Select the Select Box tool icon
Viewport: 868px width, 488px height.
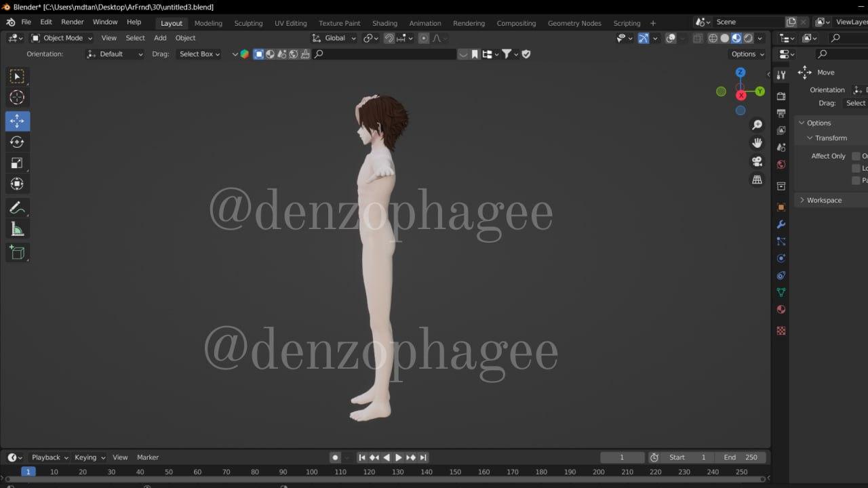coord(18,77)
